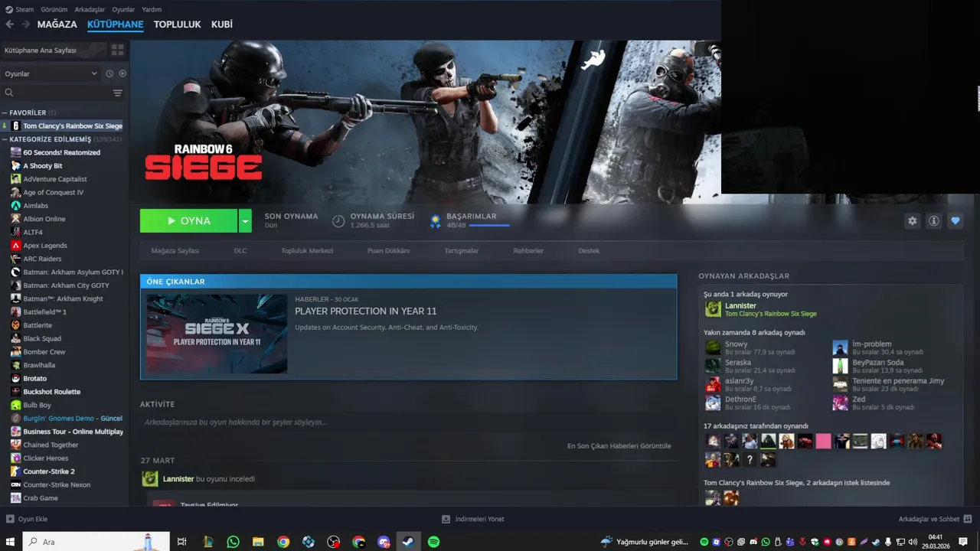Open the Arkadaşlar menu
980x551 pixels.
click(90, 9)
